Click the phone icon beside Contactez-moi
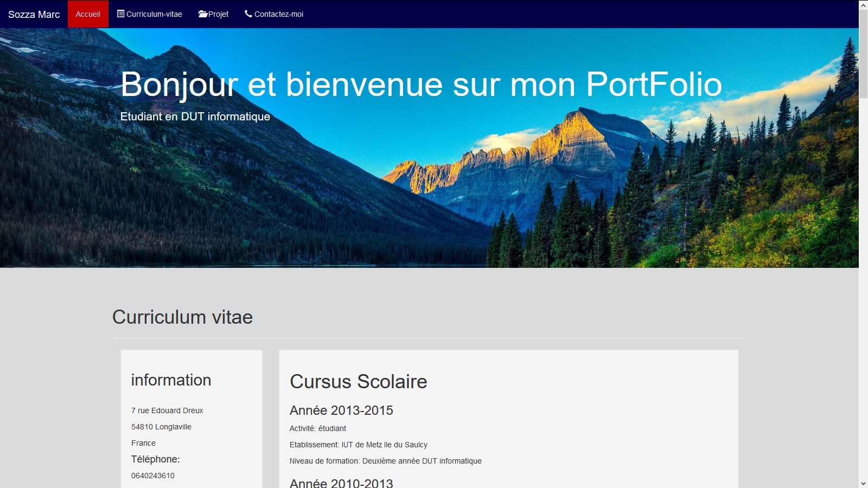The height and width of the screenshot is (488, 868). [248, 14]
